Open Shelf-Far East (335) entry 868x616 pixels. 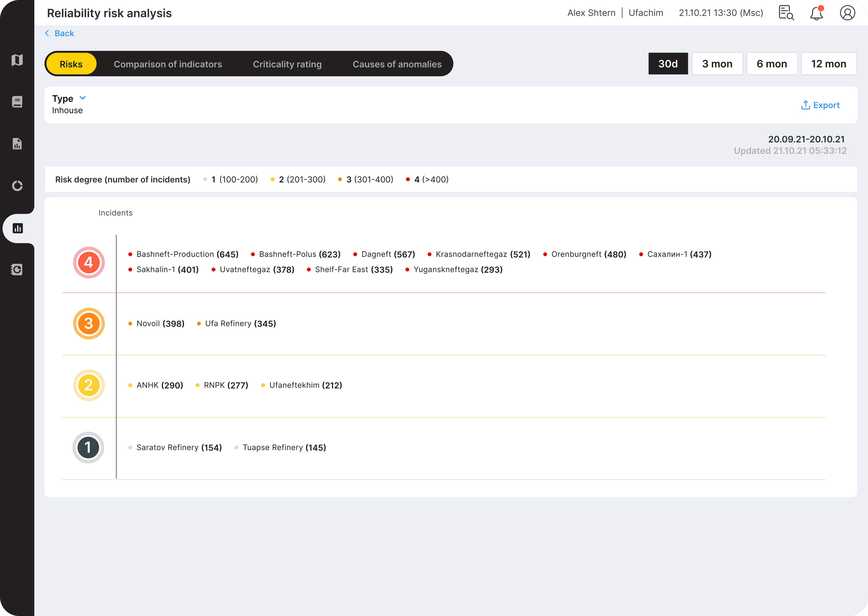click(x=349, y=270)
